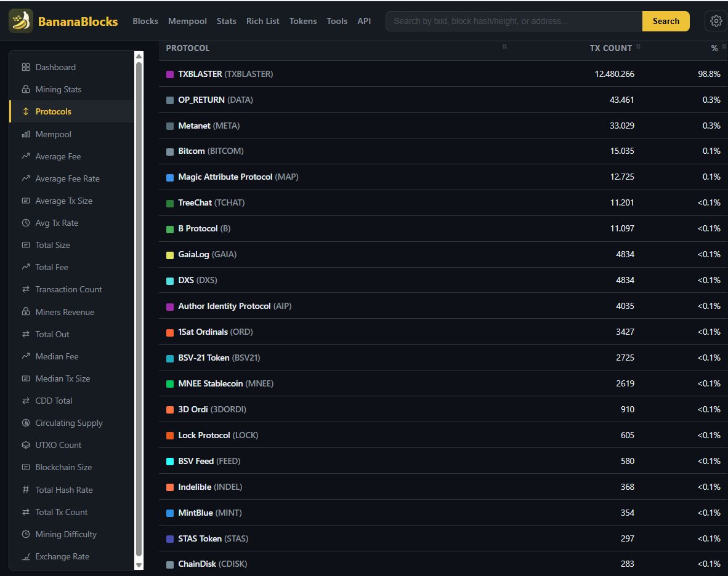
Task: Open the Dashboard sidebar link
Action: [x=55, y=67]
